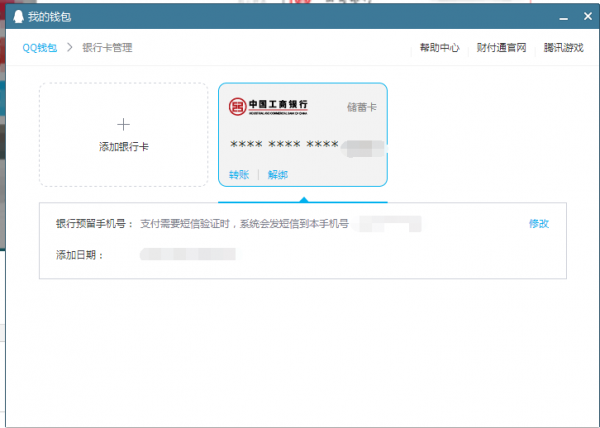Open the QQ钱包 breadcrumb link
The height and width of the screenshot is (428, 600).
pos(40,48)
